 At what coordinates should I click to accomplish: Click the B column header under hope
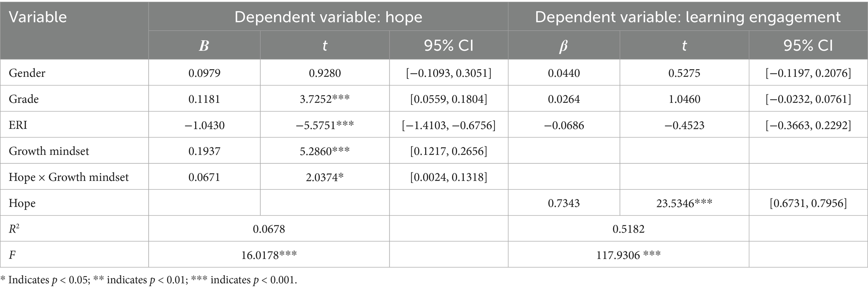coord(204,45)
